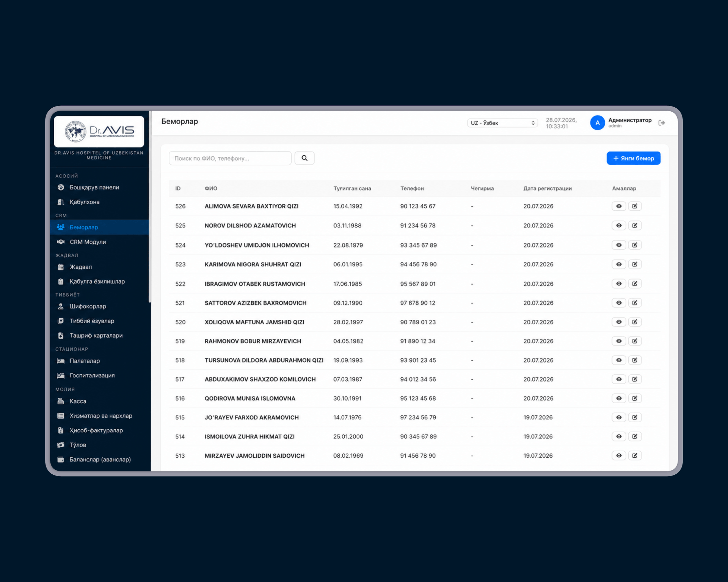Screen dimensions: 728x582
Task: View patient NOROV DILSHOD with eye icon
Action: pyautogui.click(x=619, y=225)
